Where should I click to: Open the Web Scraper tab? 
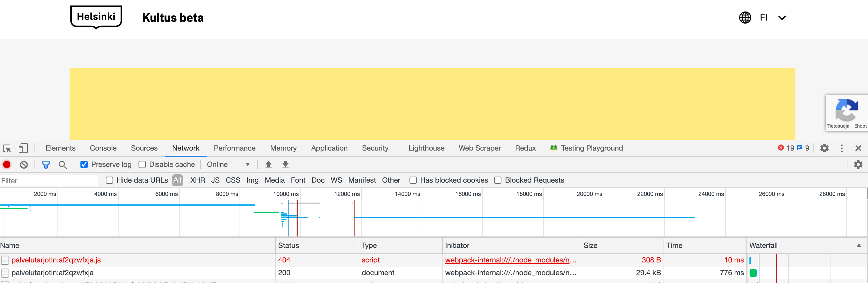[479, 148]
